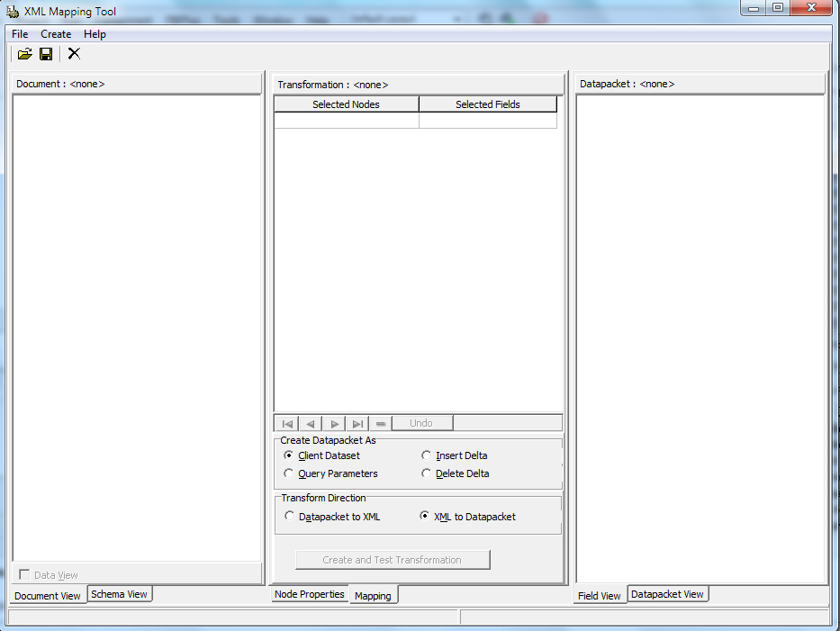Click the Selected Nodes column header

point(346,104)
